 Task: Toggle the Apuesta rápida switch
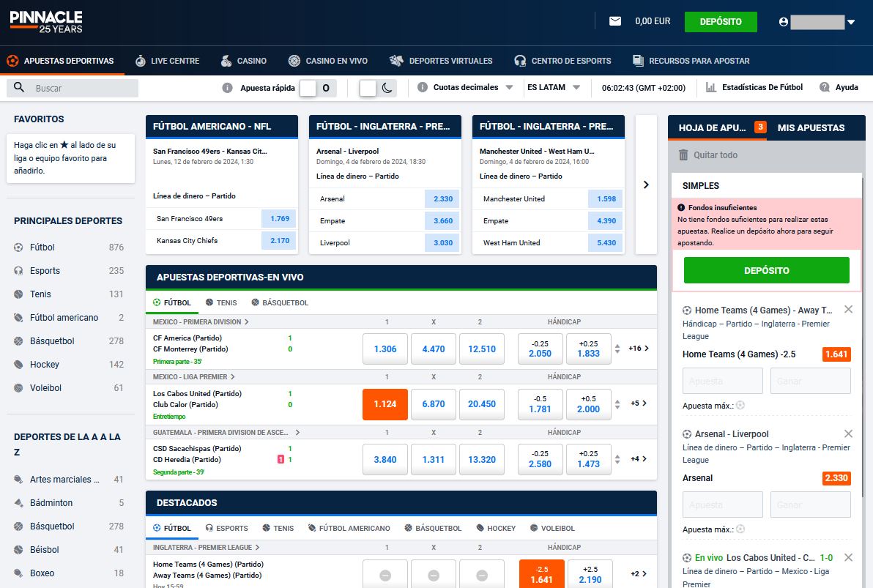tap(318, 87)
